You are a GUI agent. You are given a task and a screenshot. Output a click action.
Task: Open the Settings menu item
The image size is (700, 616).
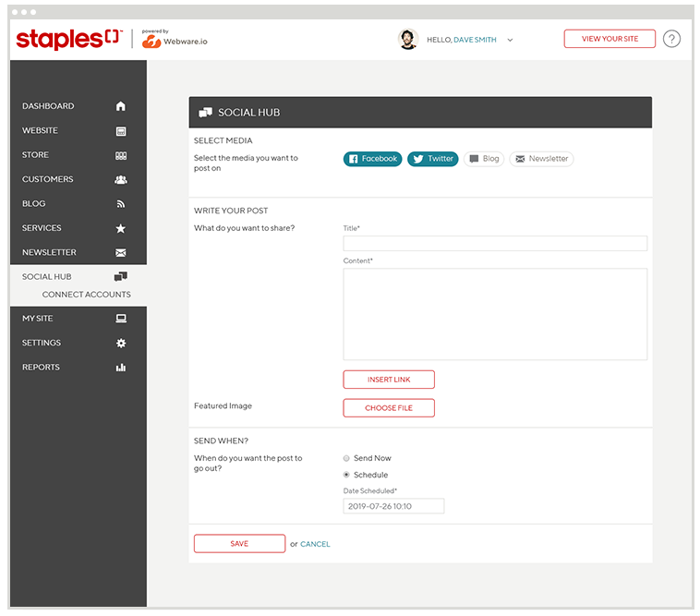coord(42,343)
